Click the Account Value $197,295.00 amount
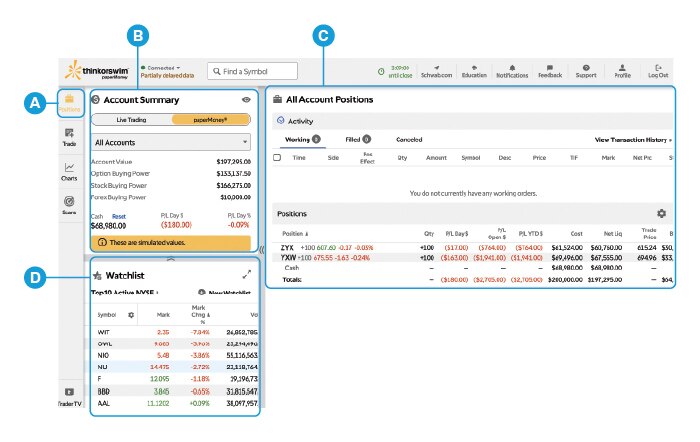 (x=233, y=162)
